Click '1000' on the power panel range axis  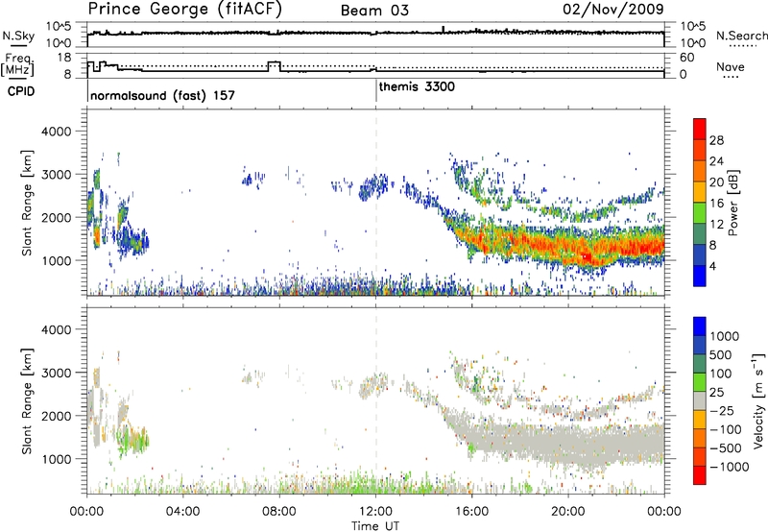pos(56,260)
